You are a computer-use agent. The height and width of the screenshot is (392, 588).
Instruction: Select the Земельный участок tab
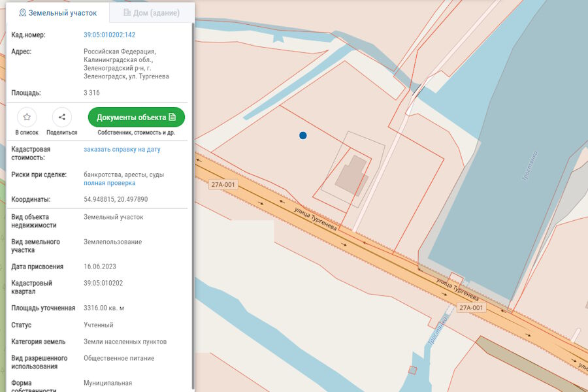(x=57, y=13)
